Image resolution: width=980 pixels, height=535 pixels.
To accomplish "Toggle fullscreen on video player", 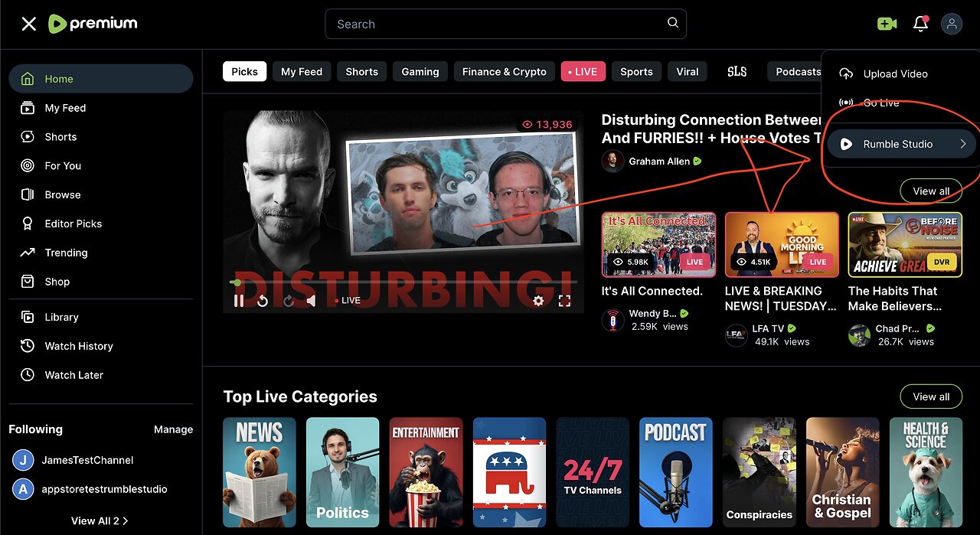I will point(564,301).
